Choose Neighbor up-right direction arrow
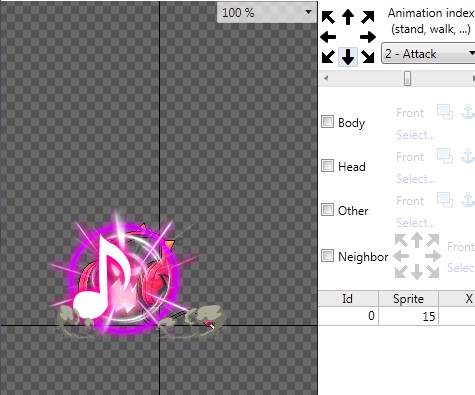The image size is (475, 395). coord(433,240)
